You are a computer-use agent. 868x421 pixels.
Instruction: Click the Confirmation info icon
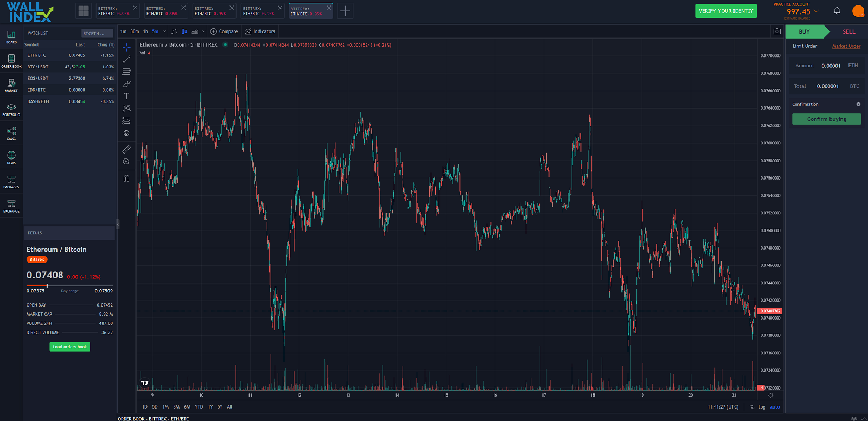click(x=858, y=104)
